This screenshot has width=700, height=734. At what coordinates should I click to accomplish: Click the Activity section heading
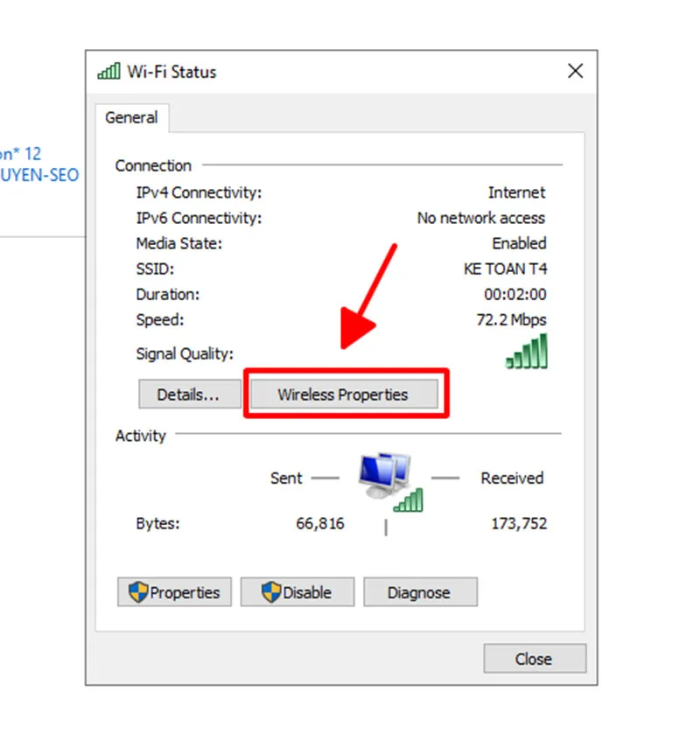pos(141,436)
